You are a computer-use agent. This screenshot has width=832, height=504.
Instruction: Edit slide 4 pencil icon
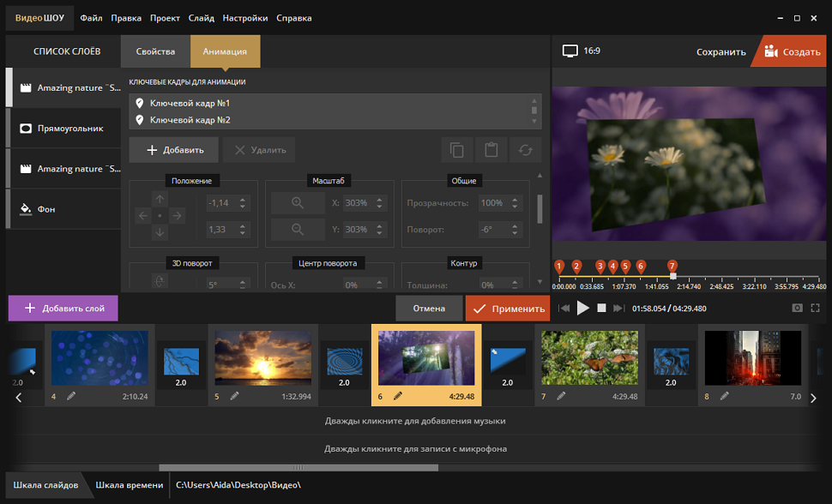pyautogui.click(x=71, y=396)
